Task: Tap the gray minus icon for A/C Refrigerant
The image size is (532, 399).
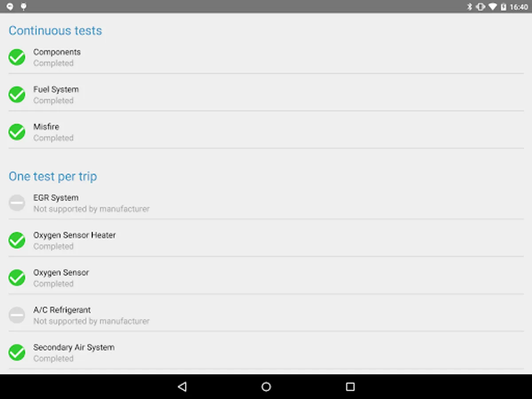Action: pos(17,315)
